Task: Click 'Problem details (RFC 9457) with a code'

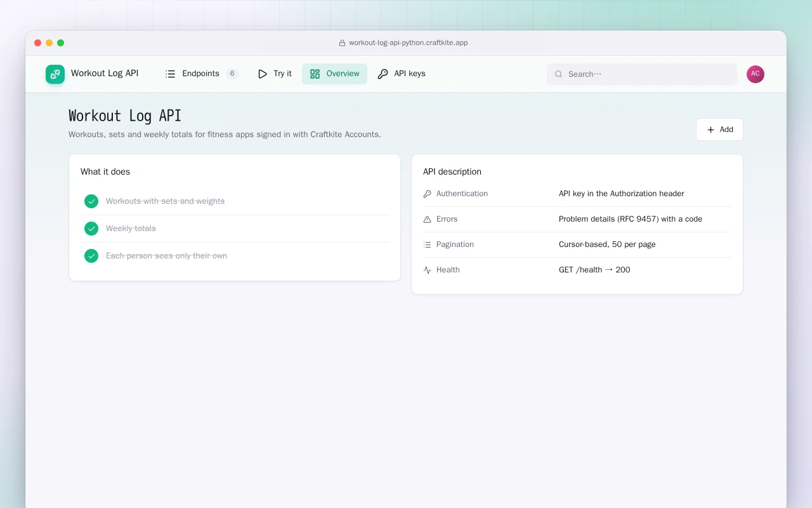Action: coord(631,219)
